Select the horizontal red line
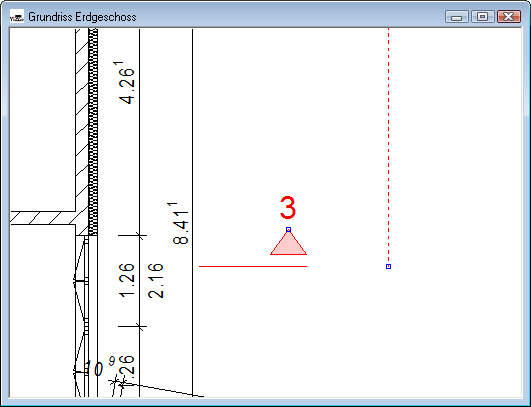Image resolution: width=531 pixels, height=407 pixels. [253, 266]
